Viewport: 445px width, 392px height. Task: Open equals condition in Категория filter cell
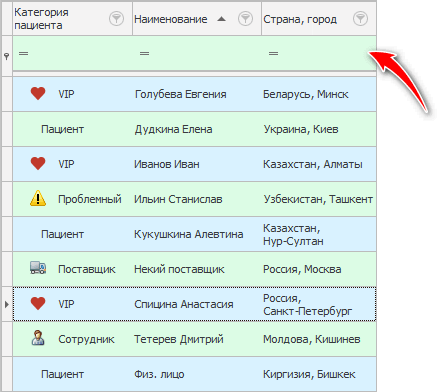pyautogui.click(x=23, y=53)
